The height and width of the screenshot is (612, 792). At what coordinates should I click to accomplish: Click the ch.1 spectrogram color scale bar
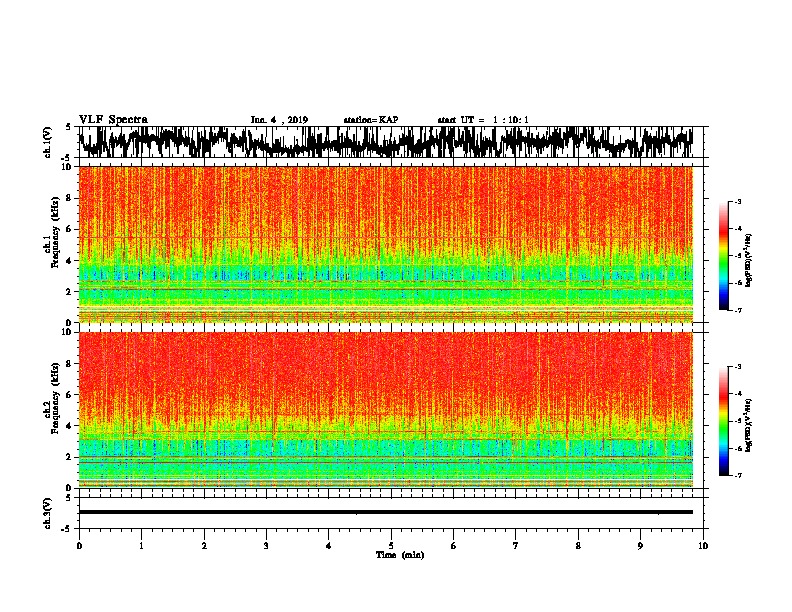pyautogui.click(x=724, y=256)
